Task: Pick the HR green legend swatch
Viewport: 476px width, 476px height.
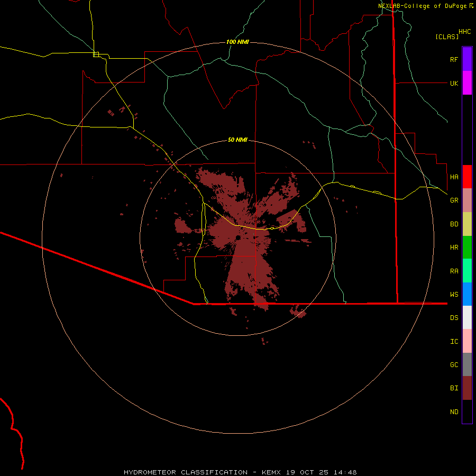Action: pyautogui.click(x=467, y=248)
